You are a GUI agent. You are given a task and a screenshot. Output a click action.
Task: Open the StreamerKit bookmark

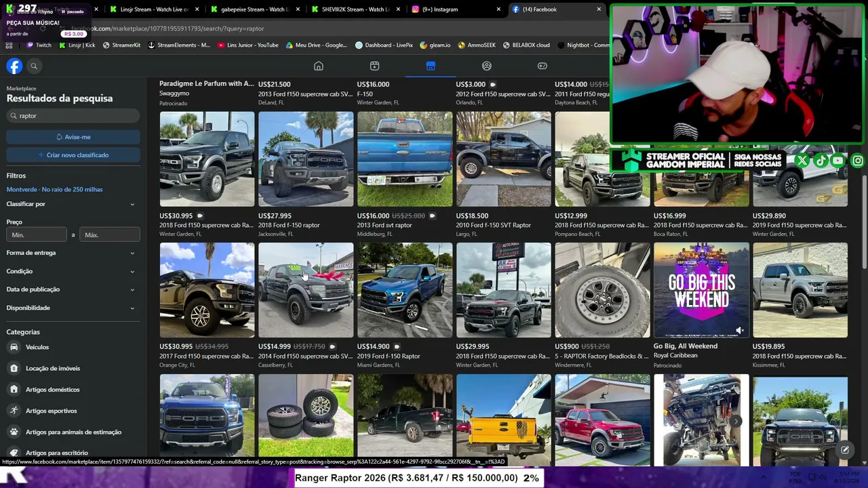121,45
